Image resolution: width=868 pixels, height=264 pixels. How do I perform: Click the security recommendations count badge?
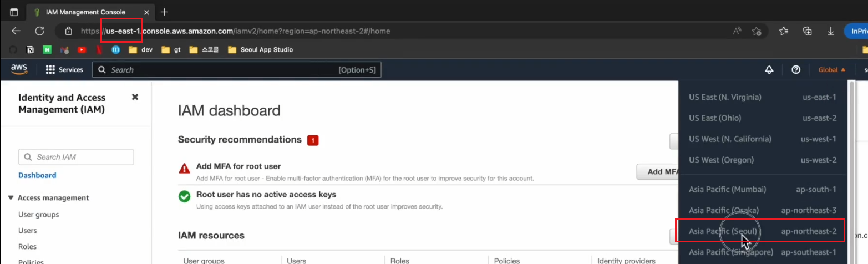point(313,140)
